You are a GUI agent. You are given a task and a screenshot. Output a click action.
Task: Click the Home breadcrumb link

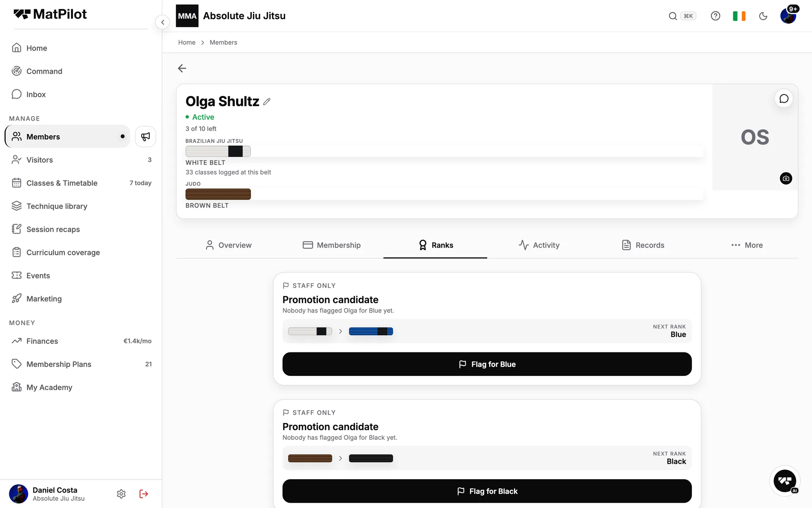coord(187,42)
